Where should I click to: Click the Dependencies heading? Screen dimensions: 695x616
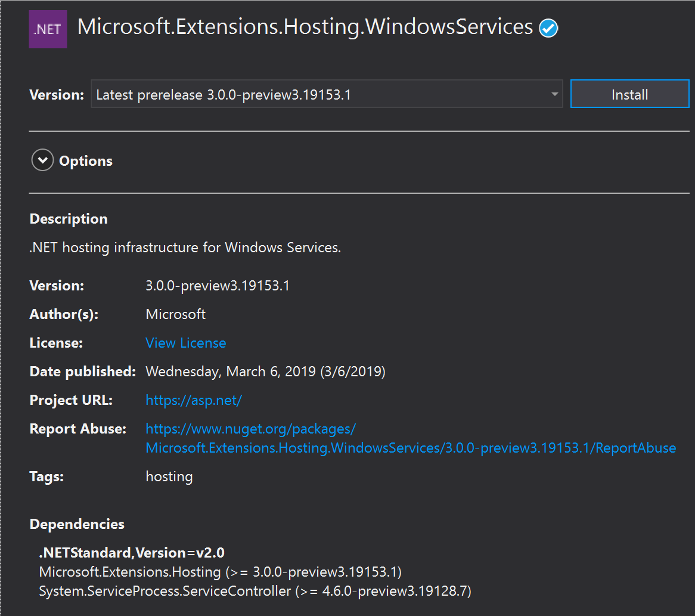pyautogui.click(x=77, y=524)
